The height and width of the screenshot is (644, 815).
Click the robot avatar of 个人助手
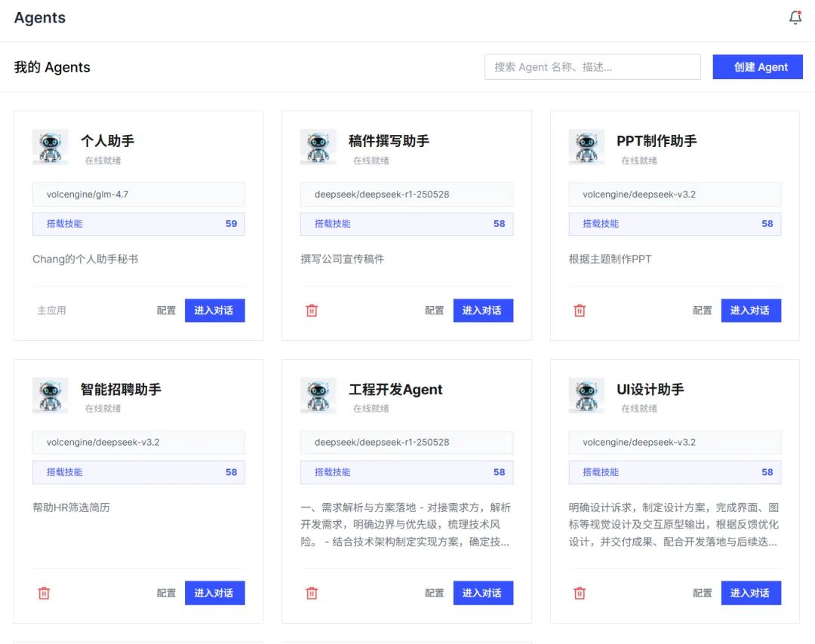click(x=51, y=146)
